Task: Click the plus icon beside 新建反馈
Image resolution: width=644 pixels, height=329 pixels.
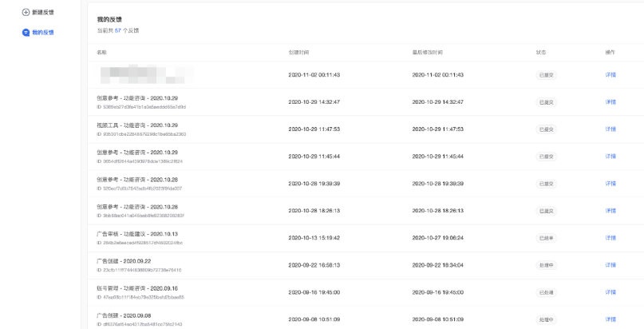Action: pyautogui.click(x=26, y=14)
